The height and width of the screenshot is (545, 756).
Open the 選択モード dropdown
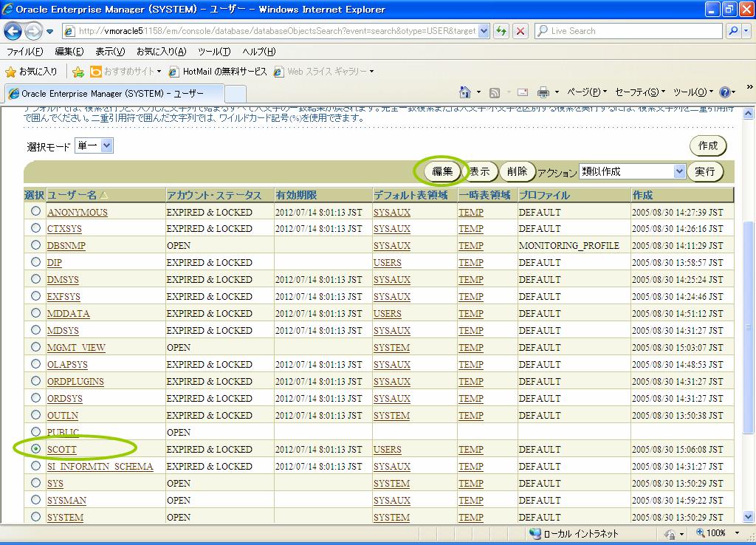point(94,145)
